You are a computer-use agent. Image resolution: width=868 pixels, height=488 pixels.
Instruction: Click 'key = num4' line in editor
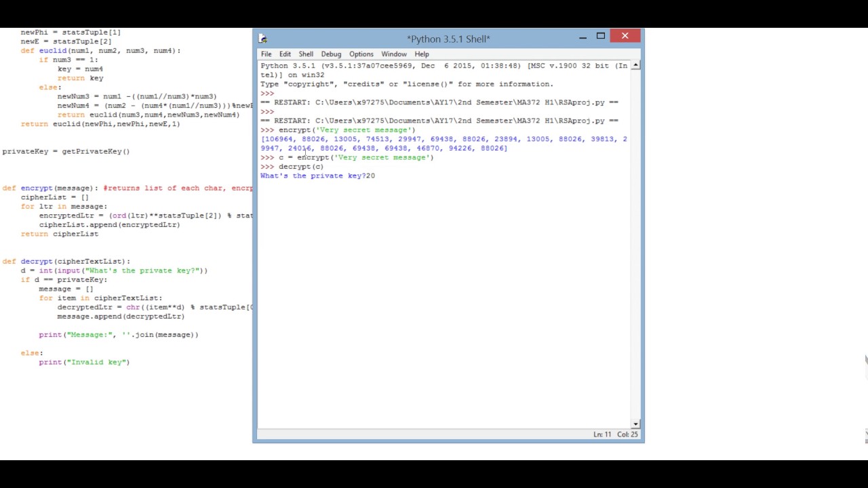80,69
